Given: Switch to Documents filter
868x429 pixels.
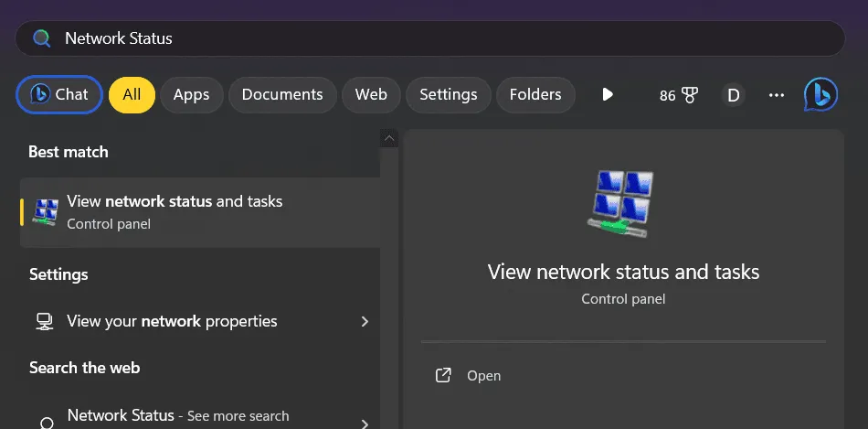Looking at the screenshot, I should (x=282, y=95).
